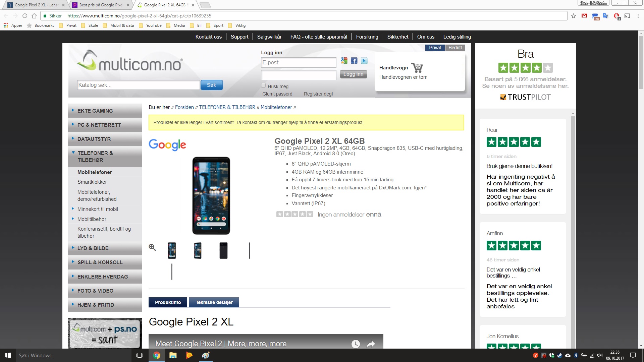This screenshot has width=644, height=362.
Task: Go to browser home page icon
Action: [34, 16]
